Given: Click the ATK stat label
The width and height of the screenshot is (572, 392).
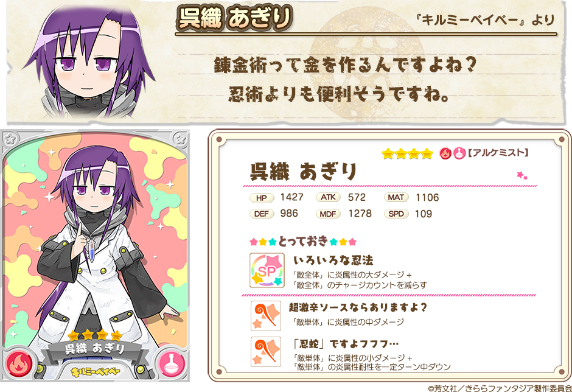Looking at the screenshot, I should point(328,197).
